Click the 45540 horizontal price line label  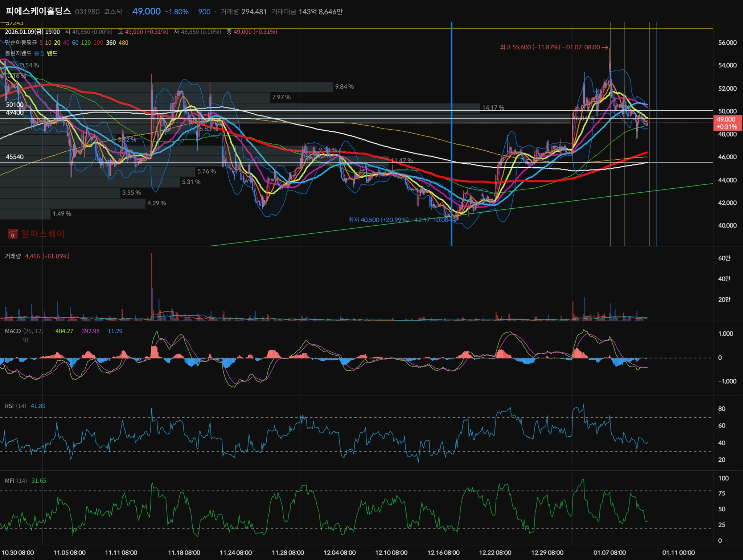coord(15,157)
